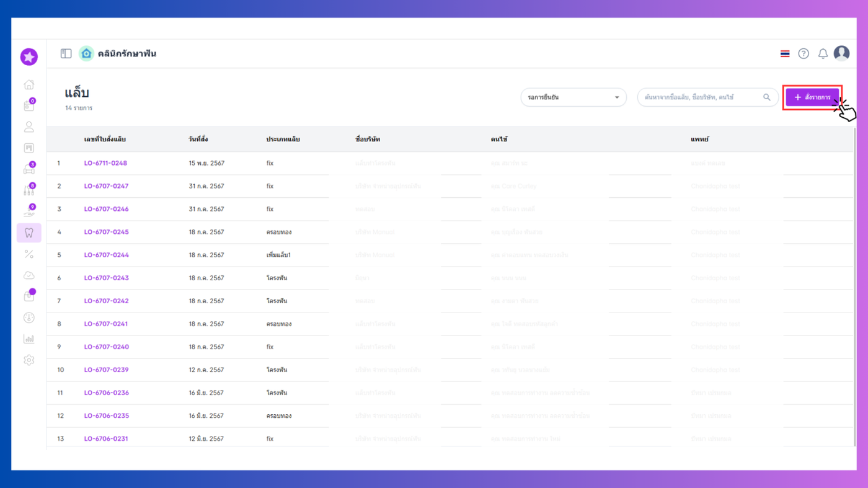
Task: Click the fix cell in row LO-6707-0240
Action: [270, 347]
